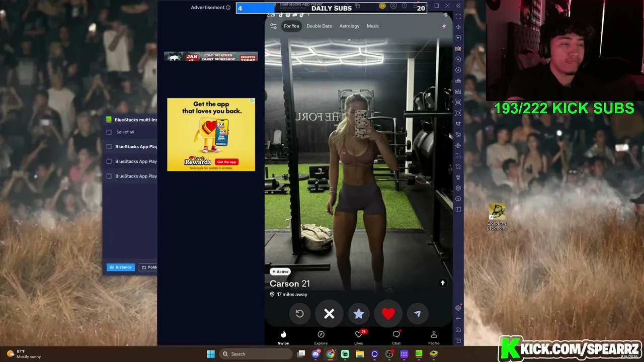Click the BlueStacks multi-instance window title
The image size is (644, 362).
point(136,120)
